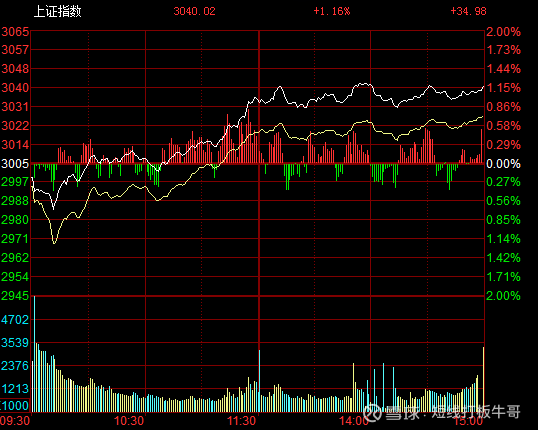This screenshot has width=538, height=430.
Task: Click the +1.16% change percentage
Action: click(x=331, y=11)
